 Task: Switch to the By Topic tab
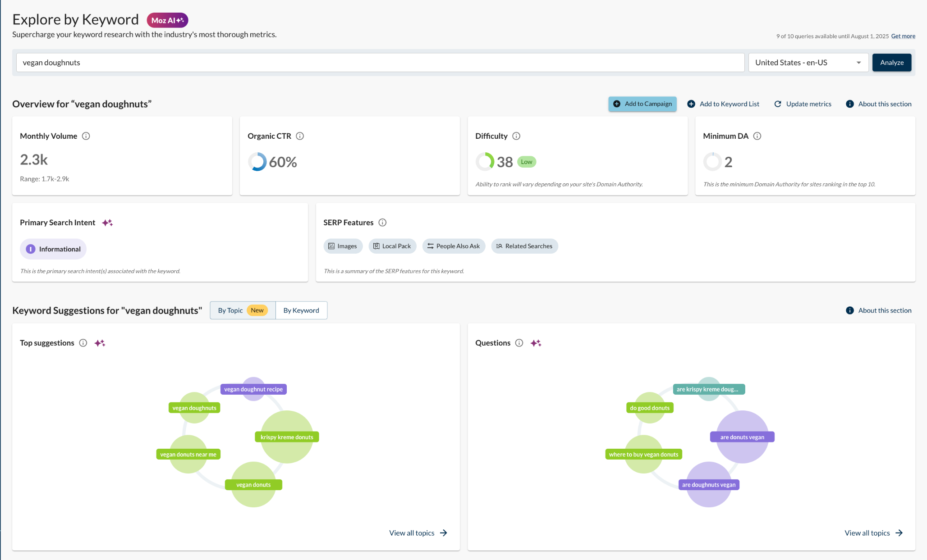tap(243, 310)
